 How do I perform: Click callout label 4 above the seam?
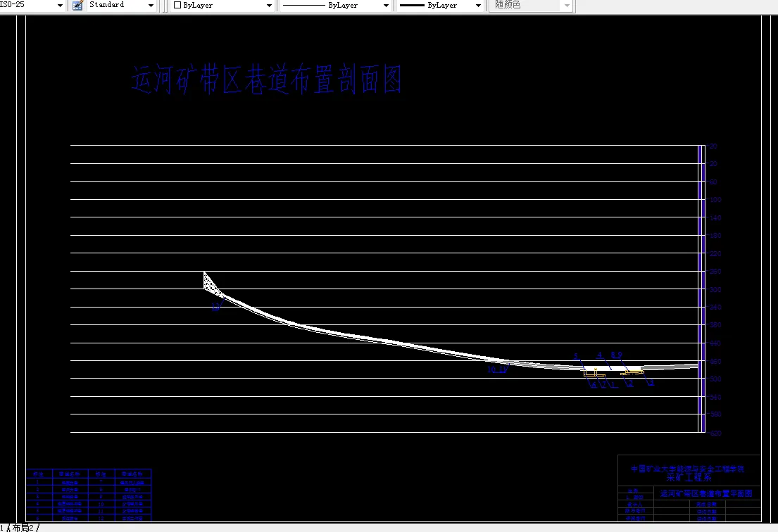[599, 355]
